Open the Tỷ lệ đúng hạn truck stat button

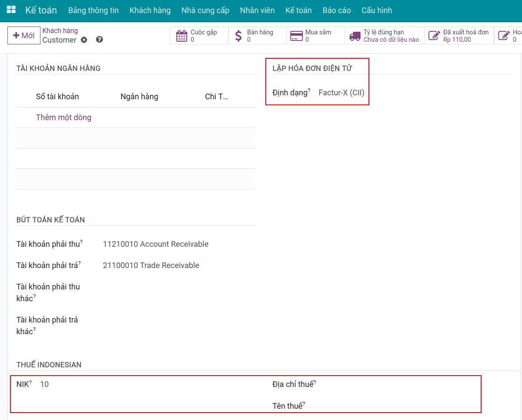click(385, 36)
